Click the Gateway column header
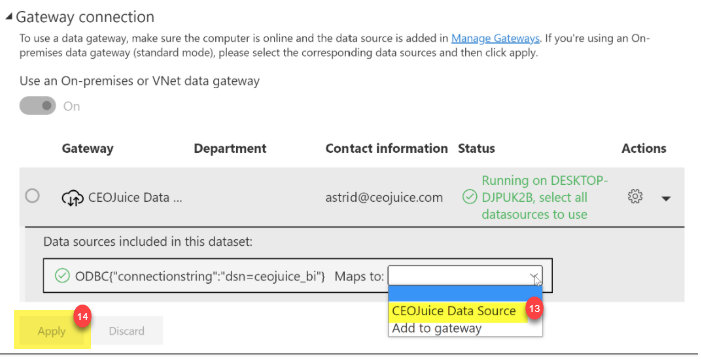This screenshot has width=701, height=363. [88, 148]
